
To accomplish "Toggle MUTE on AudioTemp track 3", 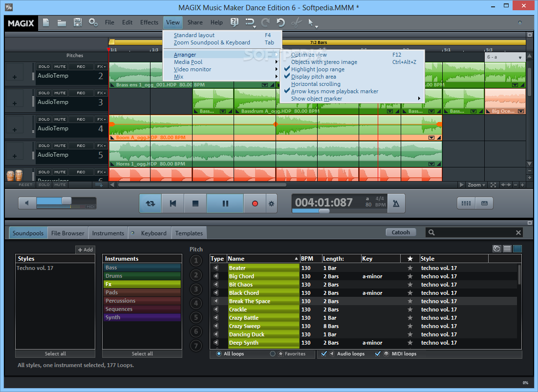I will click(60, 93).
